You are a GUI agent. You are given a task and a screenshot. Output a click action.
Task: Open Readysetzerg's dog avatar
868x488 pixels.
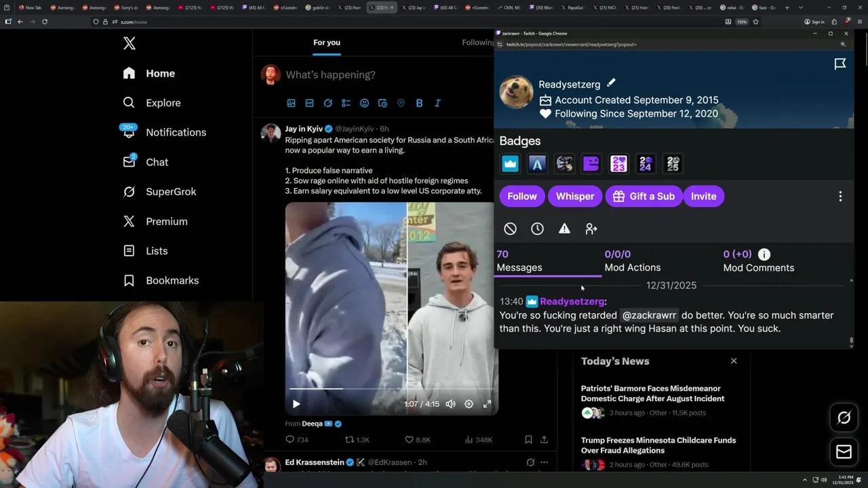[516, 92]
